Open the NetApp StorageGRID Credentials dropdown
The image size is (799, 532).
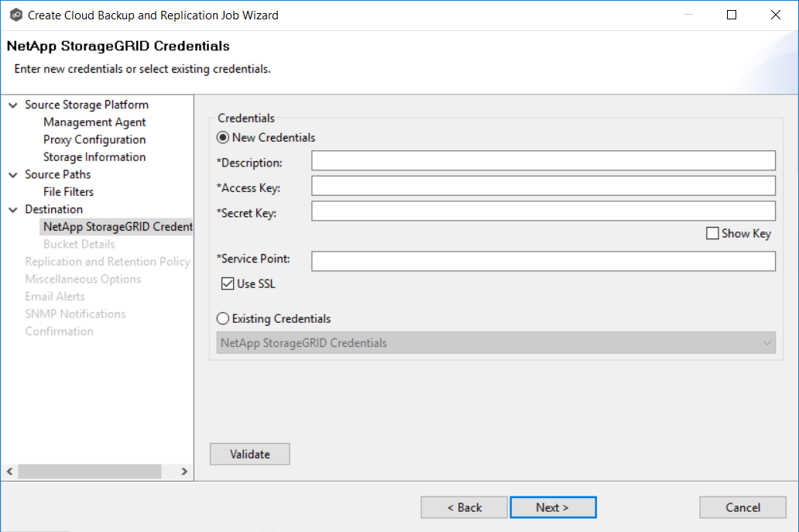[496, 343]
